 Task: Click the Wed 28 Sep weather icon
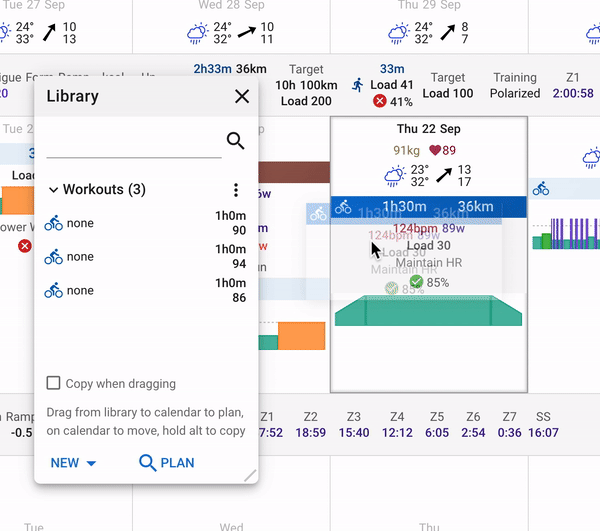pyautogui.click(x=197, y=33)
